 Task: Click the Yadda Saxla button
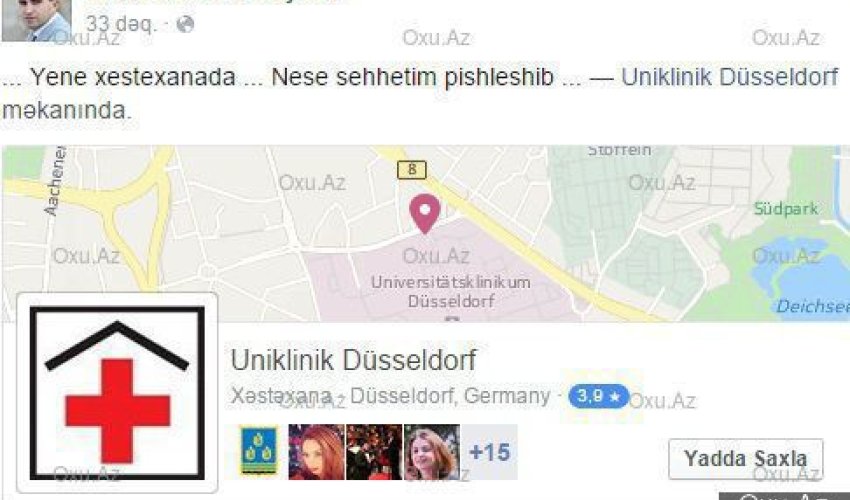745,459
